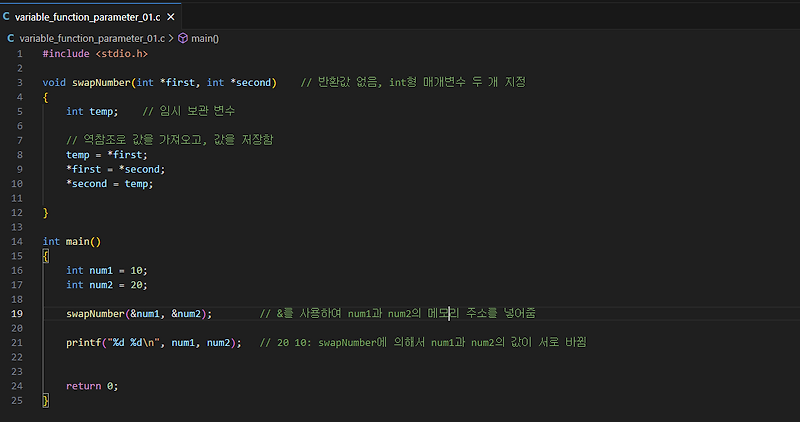Click the comment beginning '// 반환값 없음' on line 3
This screenshot has height=422, width=800.
pos(413,82)
